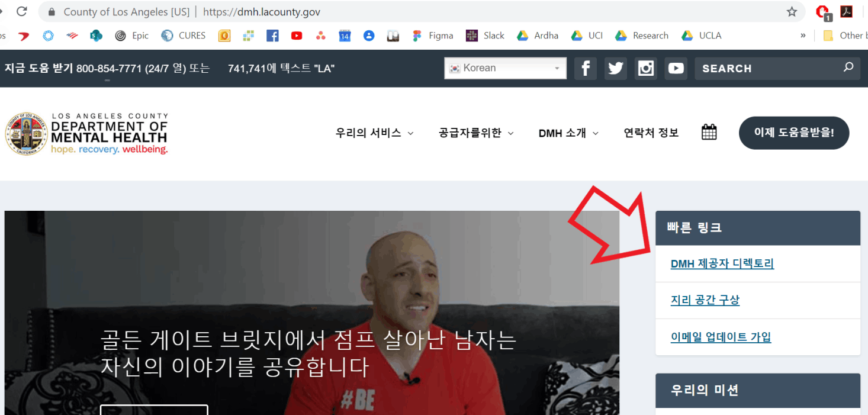Viewport: 868px width, 415px height.
Task: Bookmark this page with star icon
Action: (x=792, y=12)
